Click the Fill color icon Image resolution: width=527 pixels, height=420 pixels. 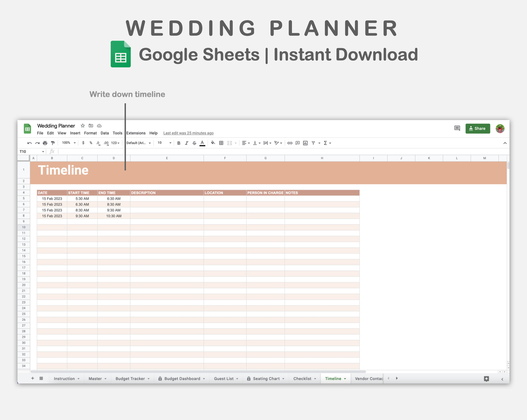212,143
